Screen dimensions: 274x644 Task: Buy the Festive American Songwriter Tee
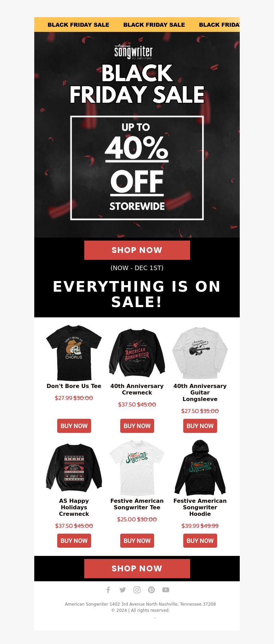tap(137, 541)
